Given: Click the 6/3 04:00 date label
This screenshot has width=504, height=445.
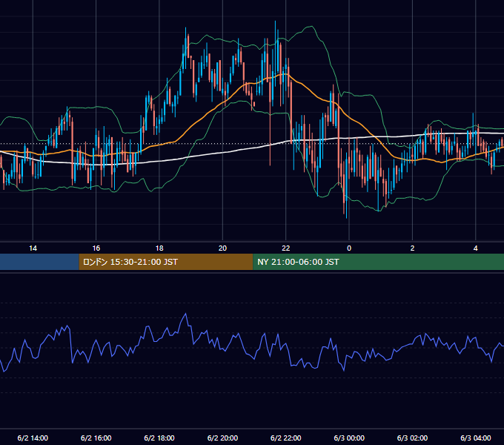Looking at the screenshot, I should (476, 438).
